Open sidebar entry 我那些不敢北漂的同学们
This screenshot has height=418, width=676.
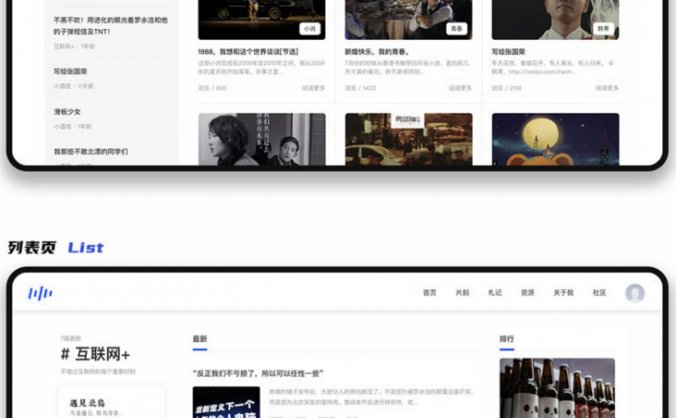[x=91, y=152]
